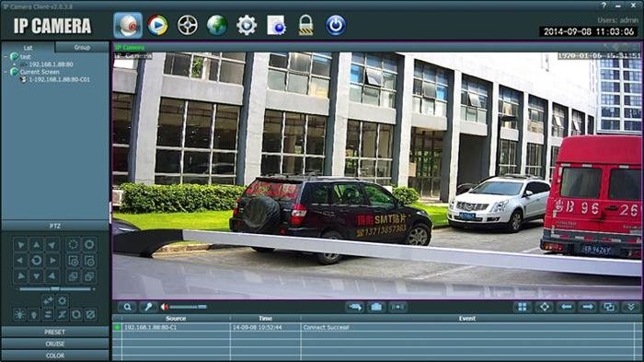Viewport: 644px width, 362px height.
Task: Open the live view camera icon
Action: click(128, 26)
